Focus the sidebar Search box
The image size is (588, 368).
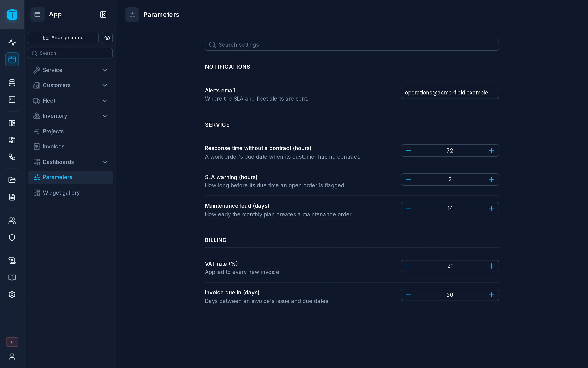point(70,53)
